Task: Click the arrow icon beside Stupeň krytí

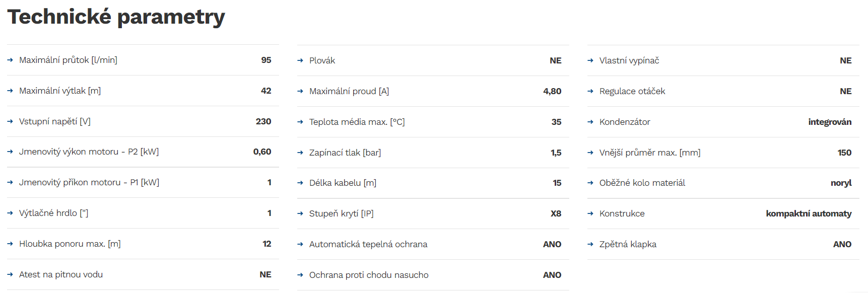Action: pos(300,213)
